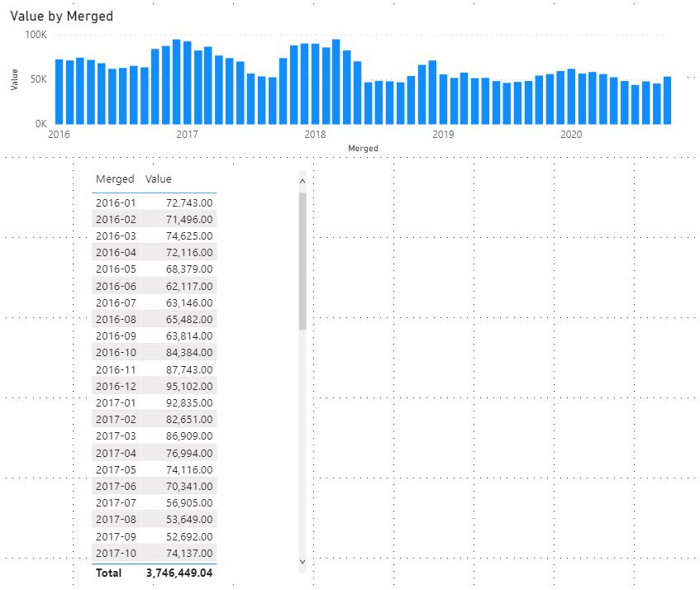
Task: Select the 2017-07 table row
Action: point(154,503)
